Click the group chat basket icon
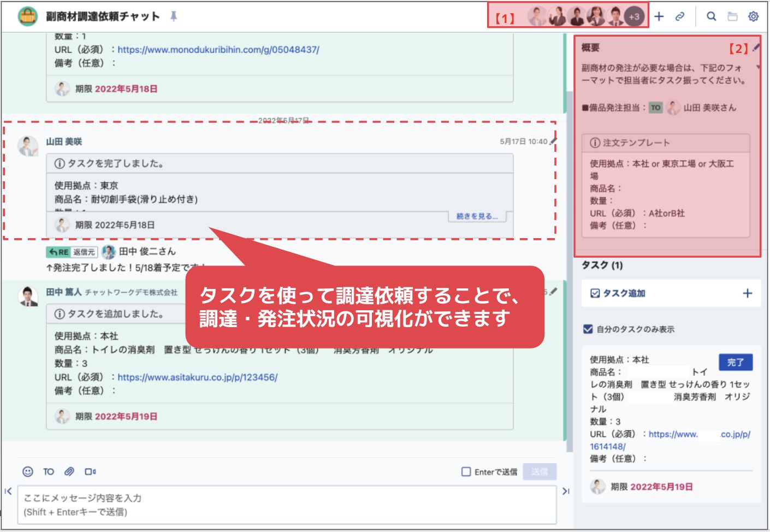The width and height of the screenshot is (770, 532). click(x=27, y=16)
